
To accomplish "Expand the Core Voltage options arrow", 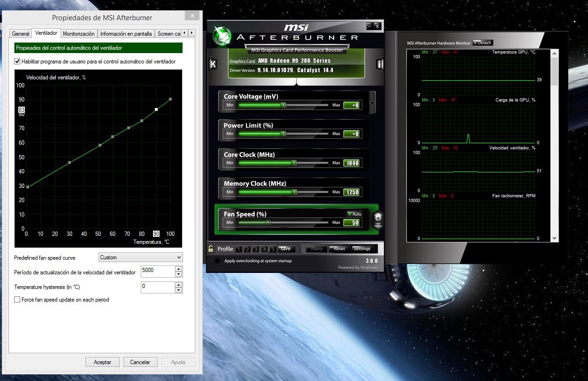I will tap(372, 103).
